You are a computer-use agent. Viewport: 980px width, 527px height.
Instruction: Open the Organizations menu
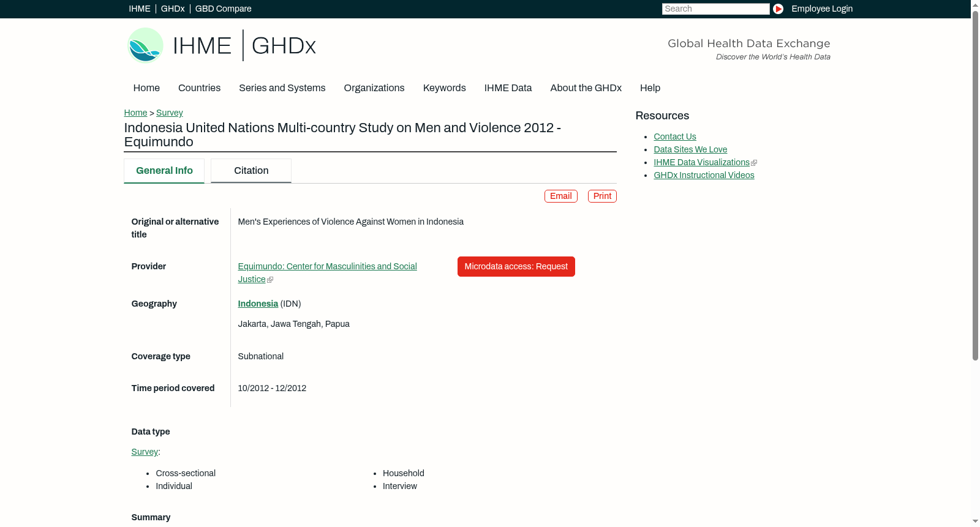tap(374, 88)
